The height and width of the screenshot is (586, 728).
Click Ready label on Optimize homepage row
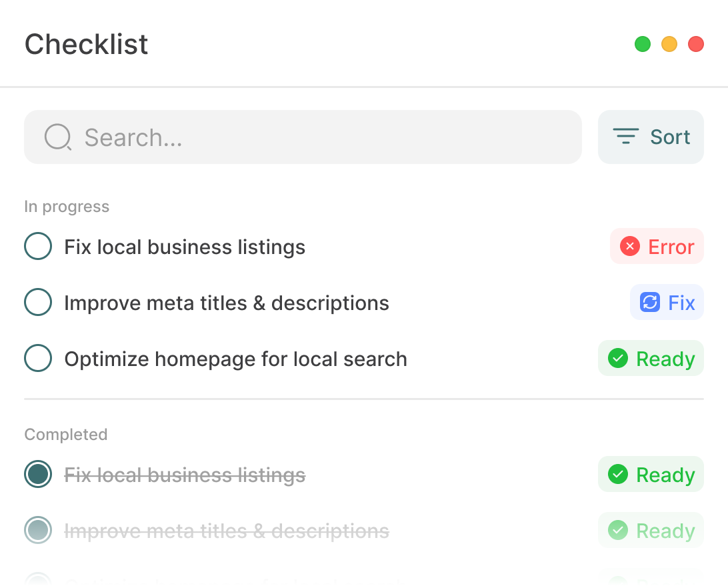(x=665, y=359)
